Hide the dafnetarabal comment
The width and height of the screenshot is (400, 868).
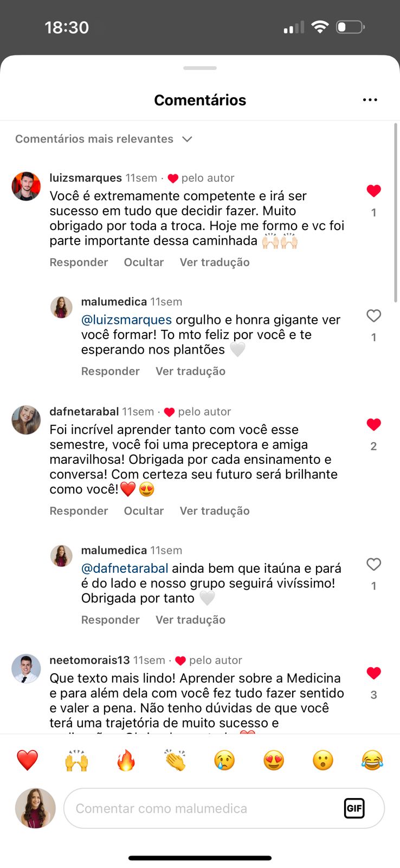click(x=144, y=511)
